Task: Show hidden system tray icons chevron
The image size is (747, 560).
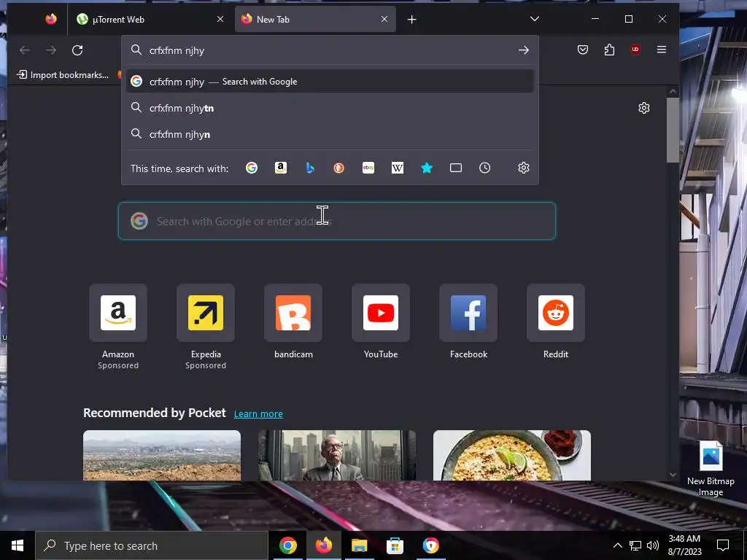Action: [x=617, y=545]
